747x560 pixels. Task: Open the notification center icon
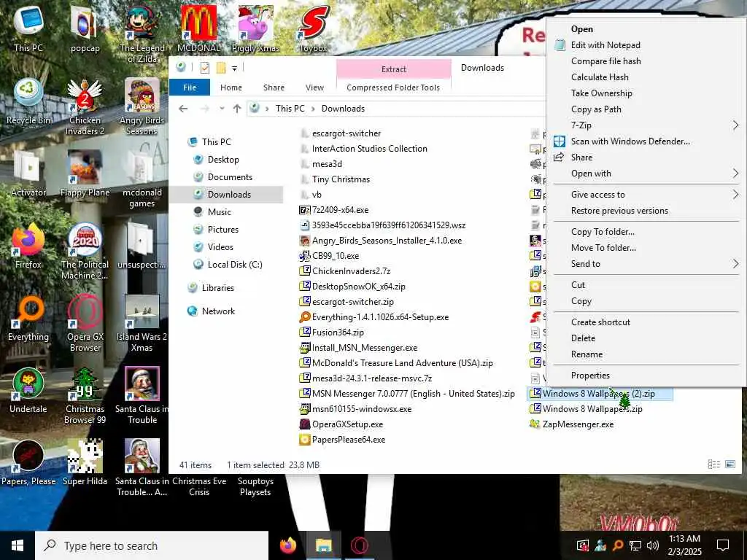point(723,545)
